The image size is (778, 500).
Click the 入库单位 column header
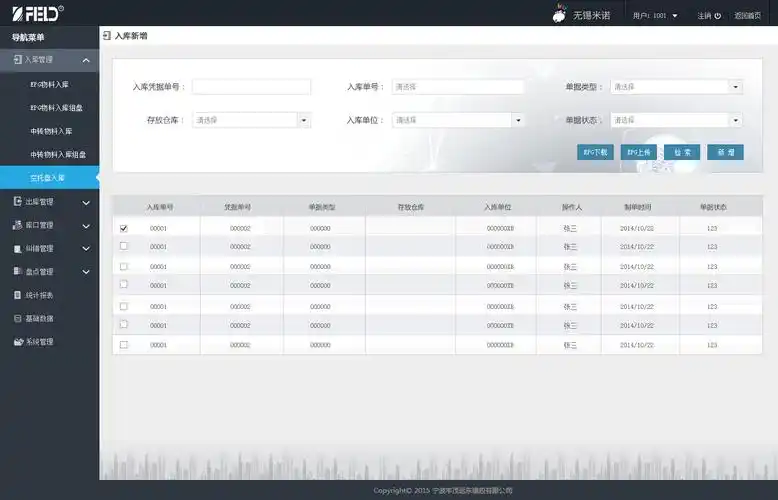pyautogui.click(x=498, y=207)
